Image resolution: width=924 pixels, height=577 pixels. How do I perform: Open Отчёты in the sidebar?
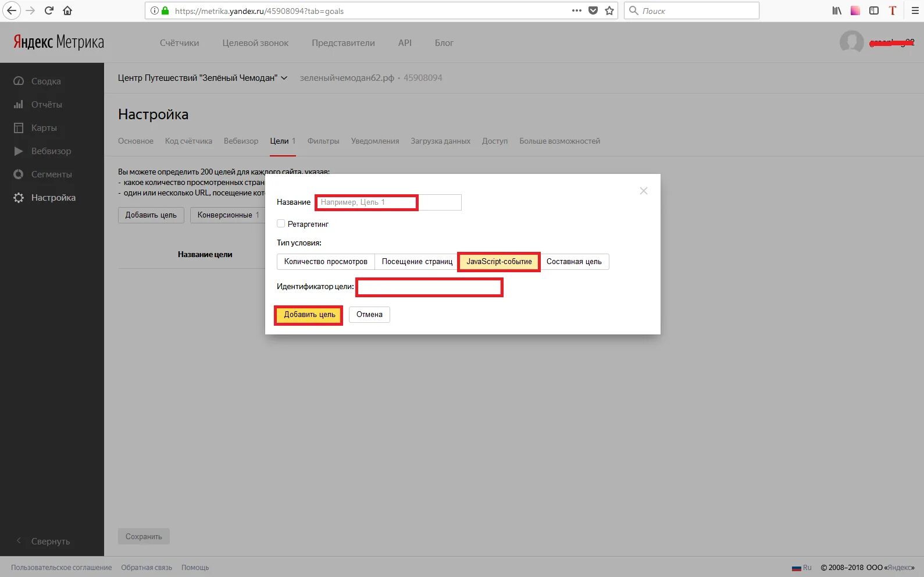click(x=47, y=105)
